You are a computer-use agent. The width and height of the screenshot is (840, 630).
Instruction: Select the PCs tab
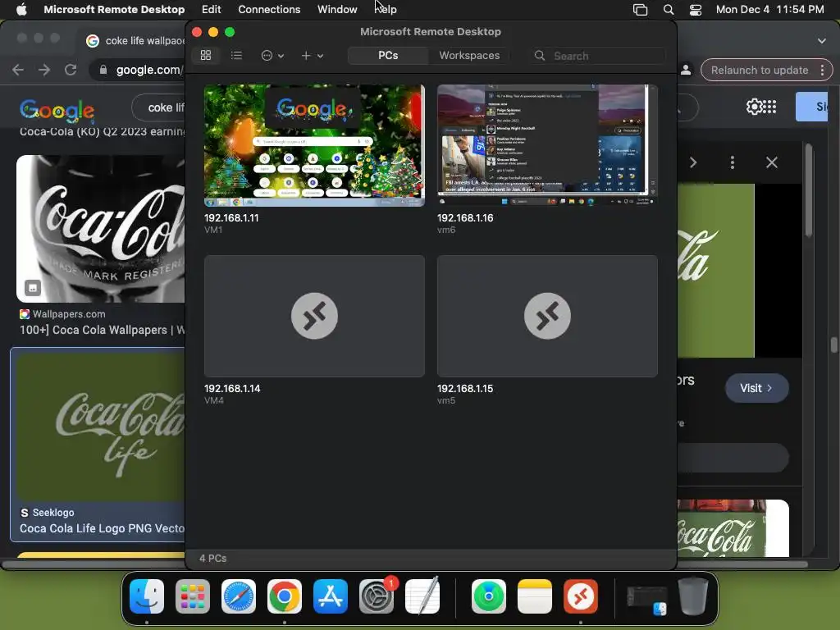pos(388,55)
